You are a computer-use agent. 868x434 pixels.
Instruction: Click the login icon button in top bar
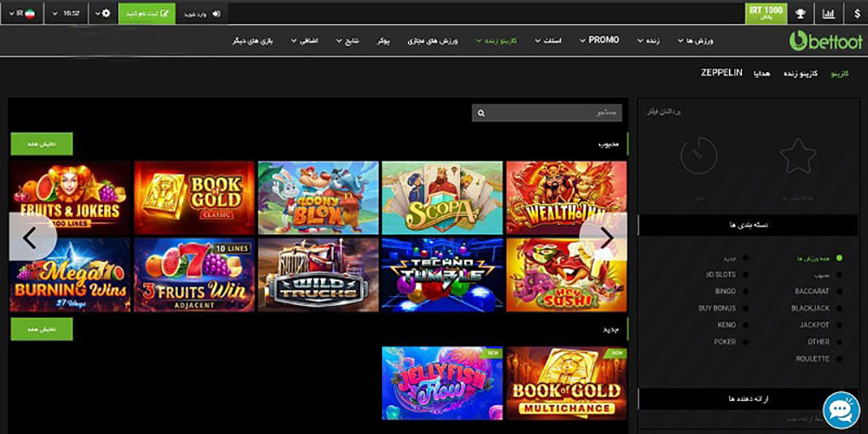(202, 14)
